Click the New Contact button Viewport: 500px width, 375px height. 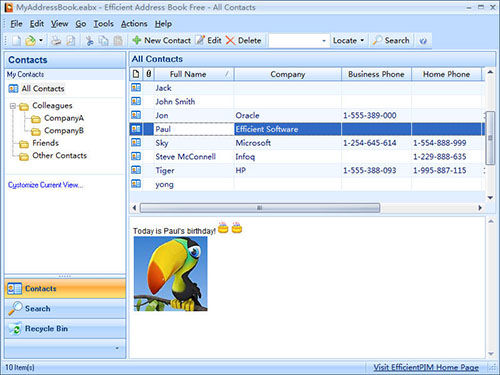tap(161, 40)
